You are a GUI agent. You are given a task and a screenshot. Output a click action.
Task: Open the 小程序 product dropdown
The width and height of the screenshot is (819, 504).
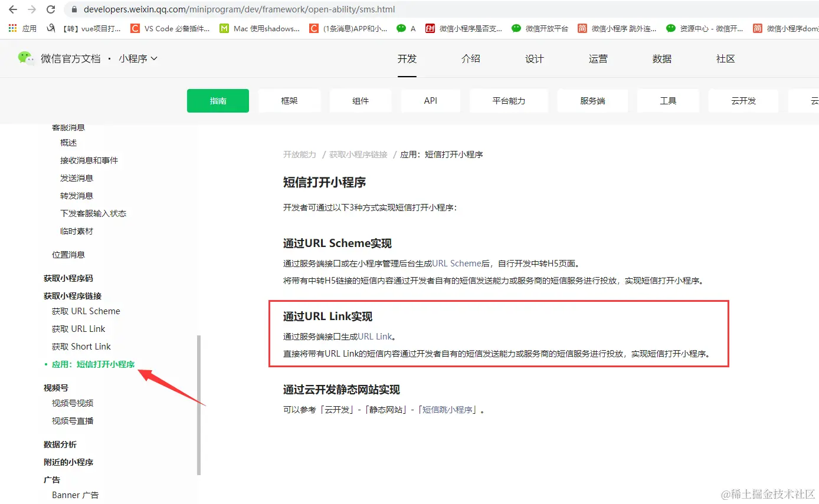click(x=138, y=58)
